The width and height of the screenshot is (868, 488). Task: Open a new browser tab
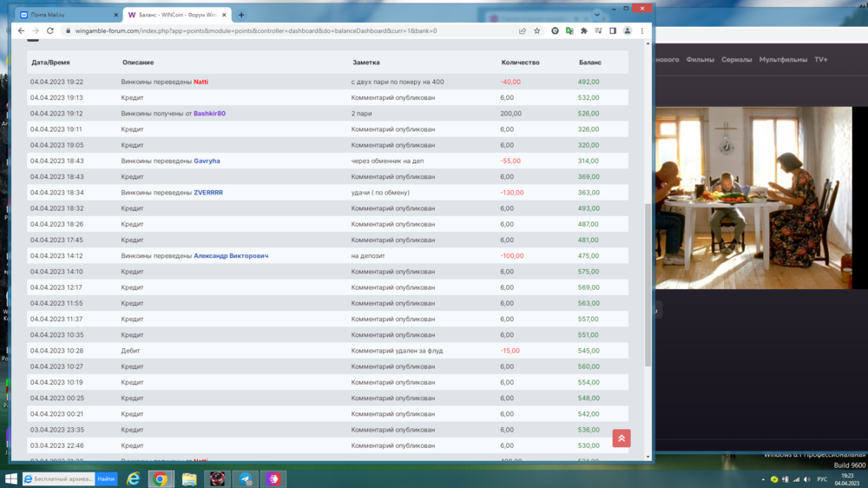[241, 15]
